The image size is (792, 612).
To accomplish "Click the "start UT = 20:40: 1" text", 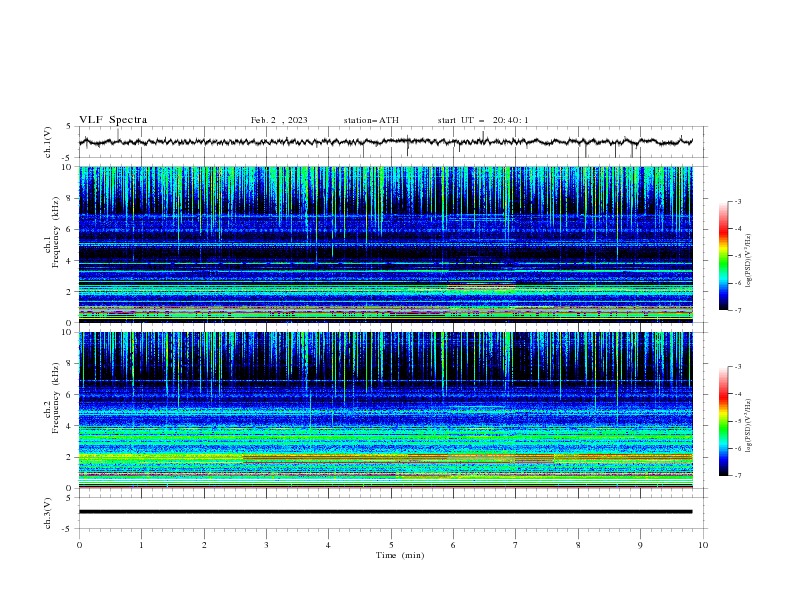I will (x=483, y=120).
